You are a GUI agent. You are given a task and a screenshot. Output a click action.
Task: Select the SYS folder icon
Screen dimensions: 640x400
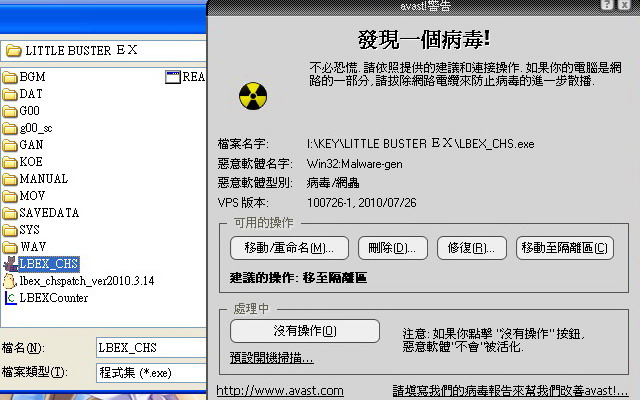point(10,230)
